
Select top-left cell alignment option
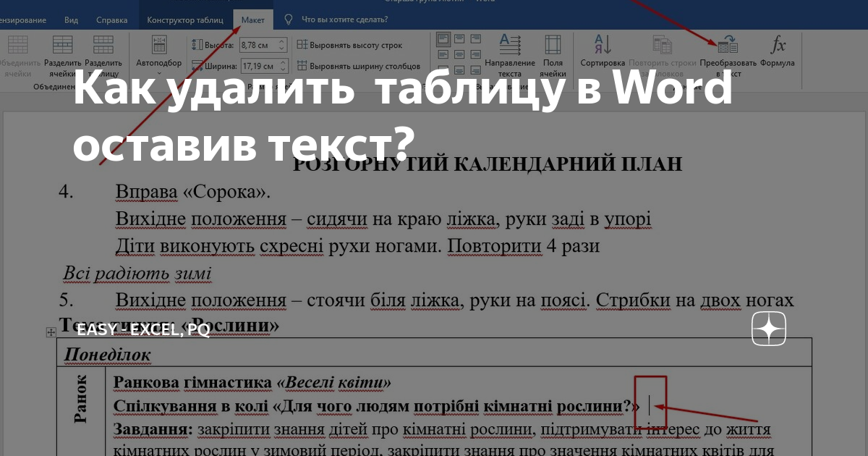[x=442, y=40]
